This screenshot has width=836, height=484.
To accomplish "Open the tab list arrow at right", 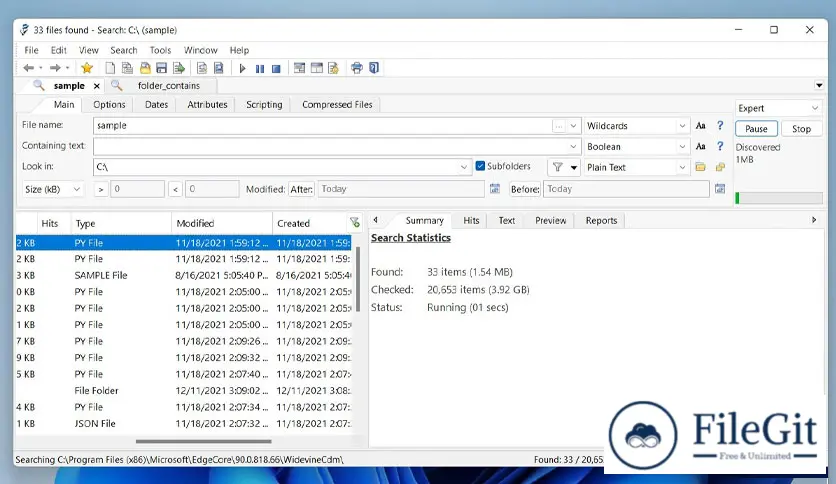I will click(819, 85).
